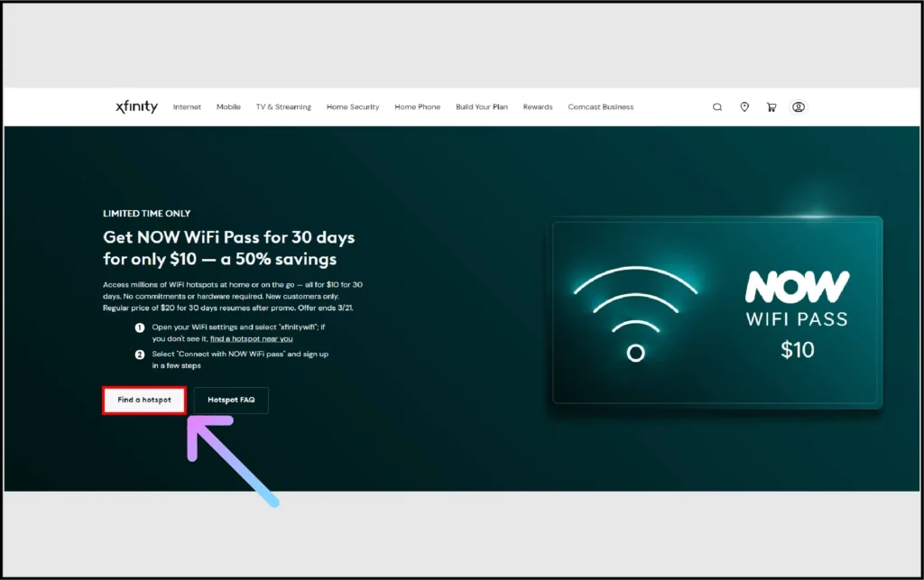This screenshot has width=924, height=580.
Task: Select Build Your Plan in navigation
Action: 482,107
